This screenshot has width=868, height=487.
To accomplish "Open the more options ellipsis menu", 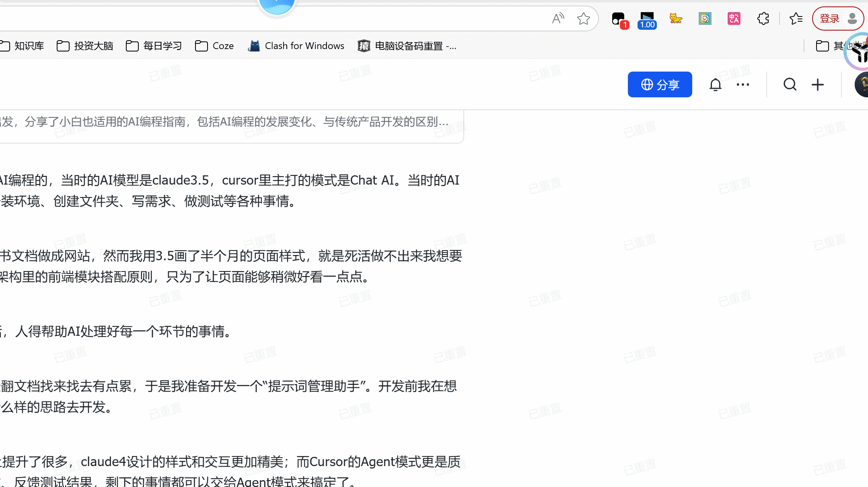I will 742,84.
